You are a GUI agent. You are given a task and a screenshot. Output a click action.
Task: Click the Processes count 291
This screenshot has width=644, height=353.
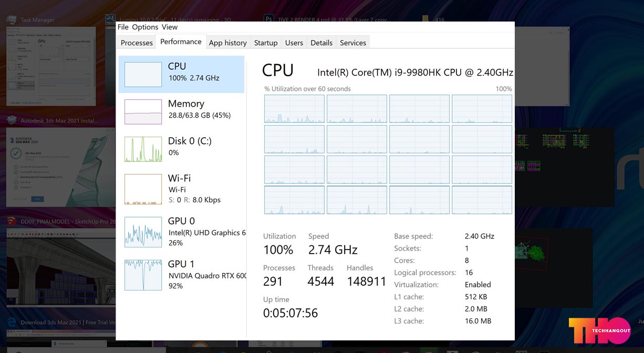273,281
